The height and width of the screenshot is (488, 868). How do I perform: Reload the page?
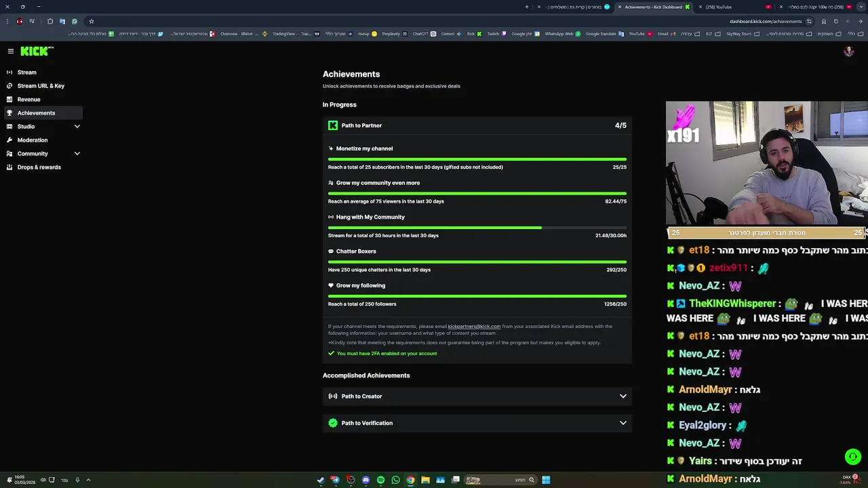click(836, 21)
